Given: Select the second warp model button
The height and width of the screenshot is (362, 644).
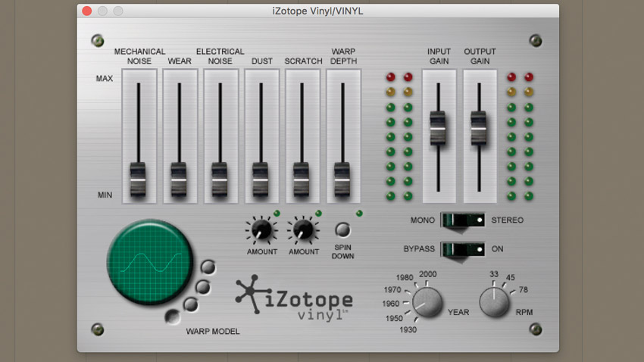Looking at the screenshot, I should pos(202,287).
